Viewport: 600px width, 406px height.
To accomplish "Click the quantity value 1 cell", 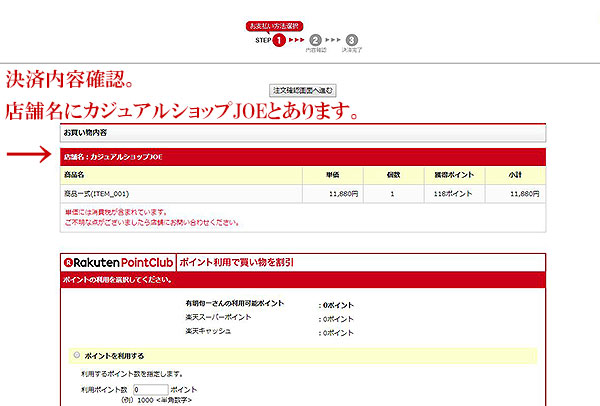I will click(393, 194).
